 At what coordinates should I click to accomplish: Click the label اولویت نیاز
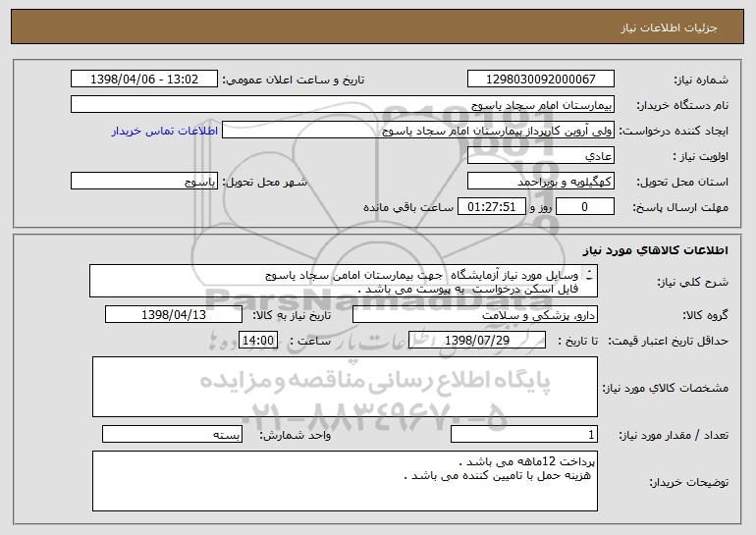[x=701, y=156]
